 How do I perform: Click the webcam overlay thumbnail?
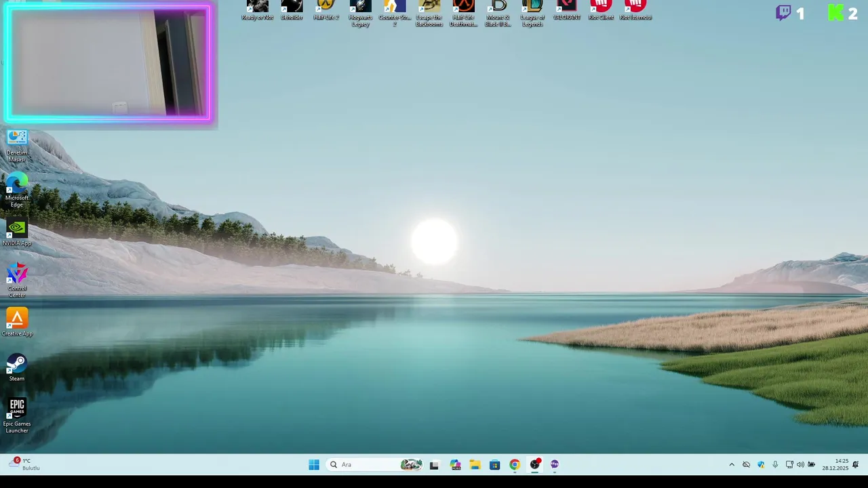(x=108, y=63)
